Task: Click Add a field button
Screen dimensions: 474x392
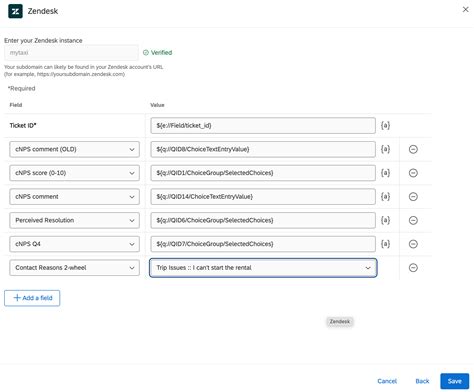Action: click(32, 298)
